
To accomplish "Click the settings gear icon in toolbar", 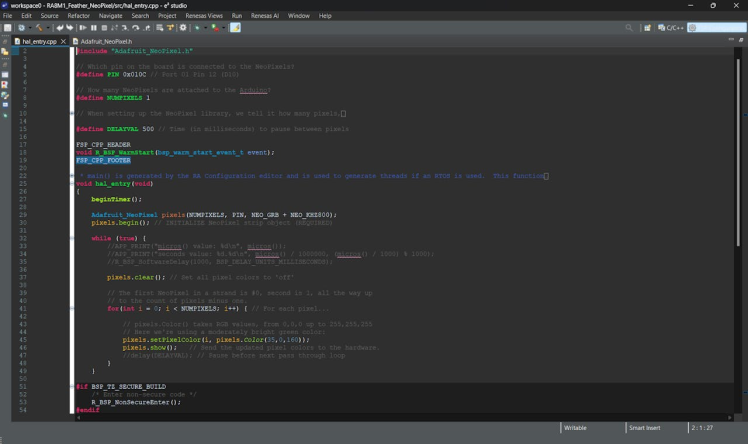I will point(183,28).
